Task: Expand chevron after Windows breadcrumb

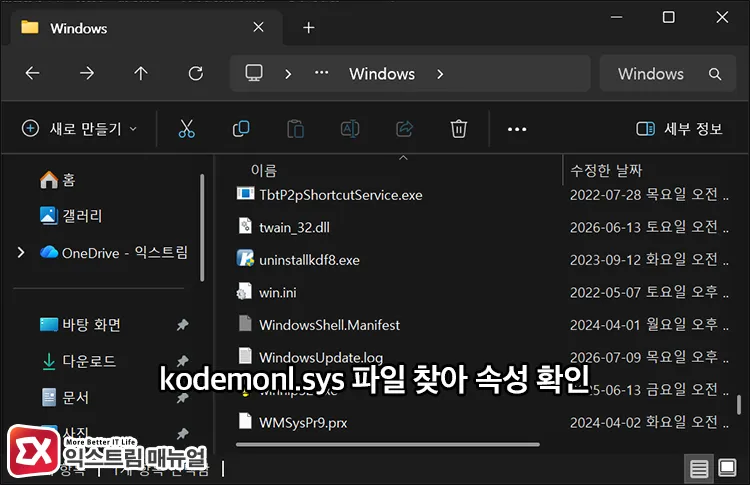Action: (440, 74)
